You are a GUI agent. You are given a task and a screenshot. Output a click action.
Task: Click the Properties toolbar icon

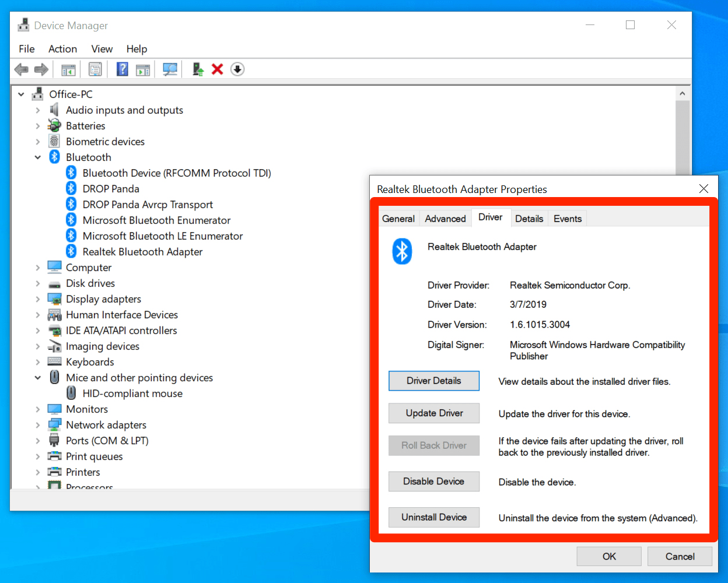pos(95,69)
